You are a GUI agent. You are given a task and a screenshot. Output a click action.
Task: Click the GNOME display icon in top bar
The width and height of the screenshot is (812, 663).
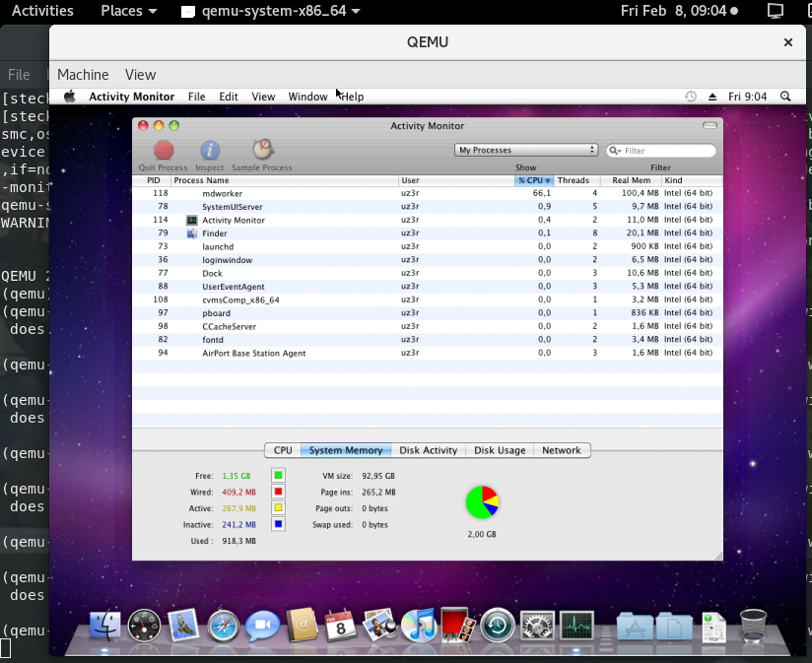click(x=776, y=11)
